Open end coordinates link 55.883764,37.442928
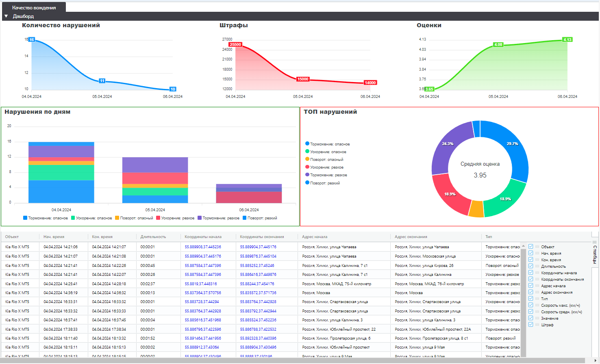The image size is (600, 364). (258, 302)
